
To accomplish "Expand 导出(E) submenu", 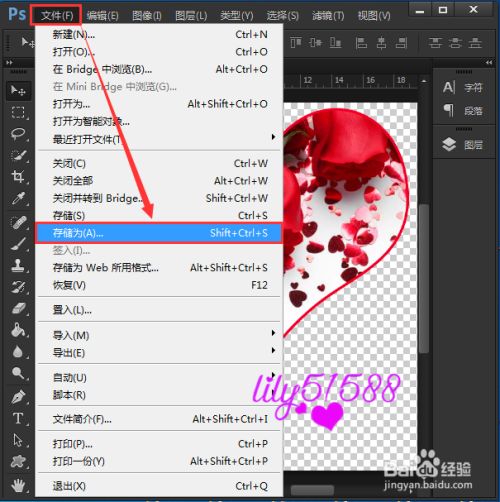I will (159, 352).
